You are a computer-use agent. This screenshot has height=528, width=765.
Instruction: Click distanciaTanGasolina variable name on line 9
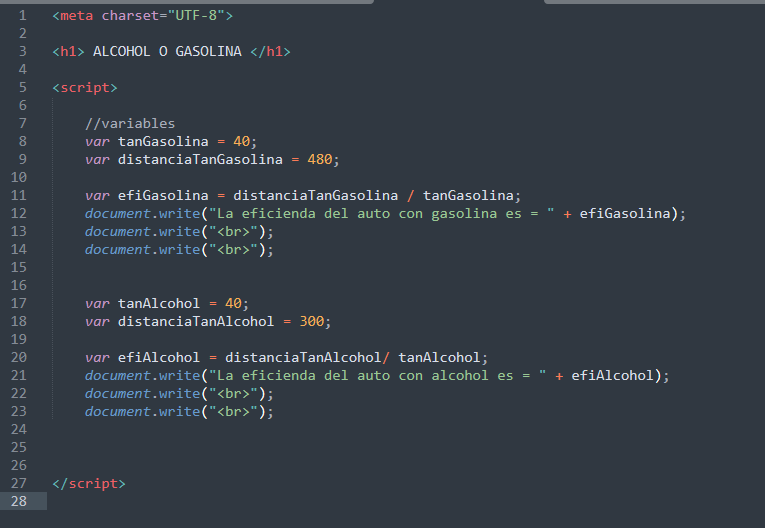tap(200, 160)
